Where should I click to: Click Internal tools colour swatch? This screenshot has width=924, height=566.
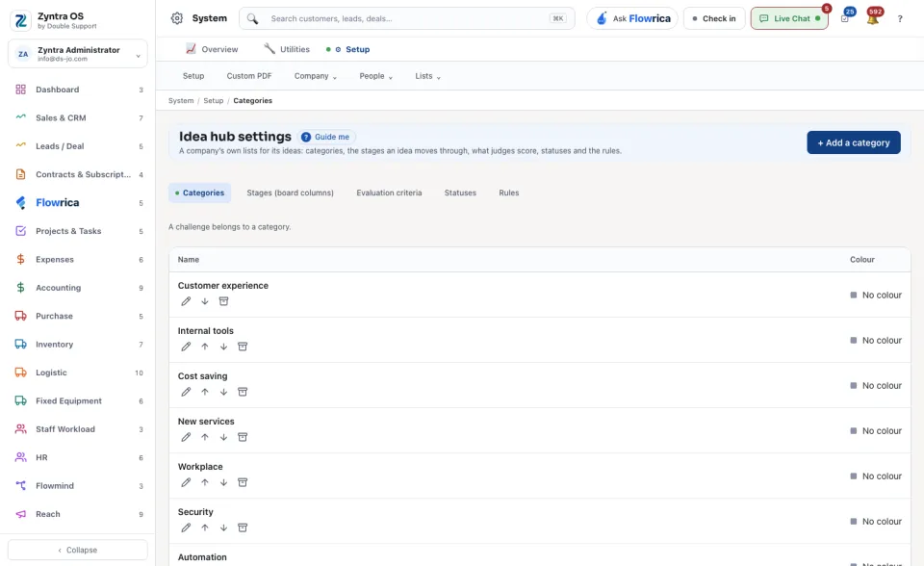(x=854, y=340)
